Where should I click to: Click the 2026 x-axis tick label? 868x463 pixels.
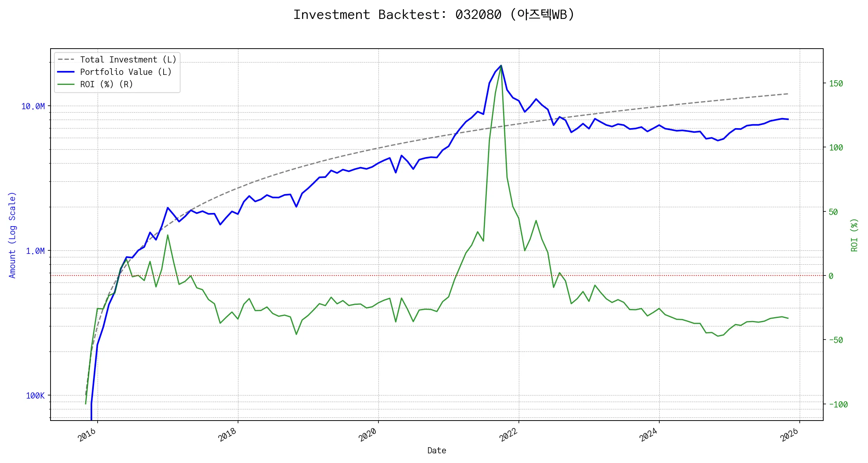pos(789,435)
